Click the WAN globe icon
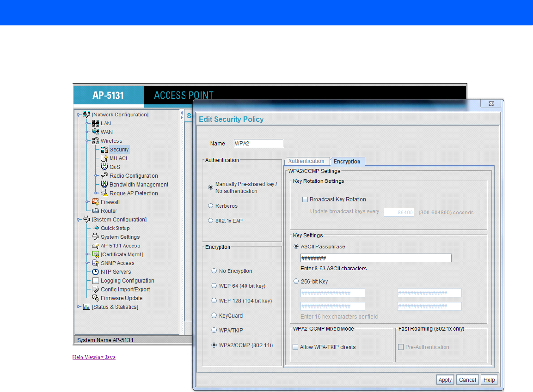Screen dimensions: 533x392 click(x=96, y=132)
